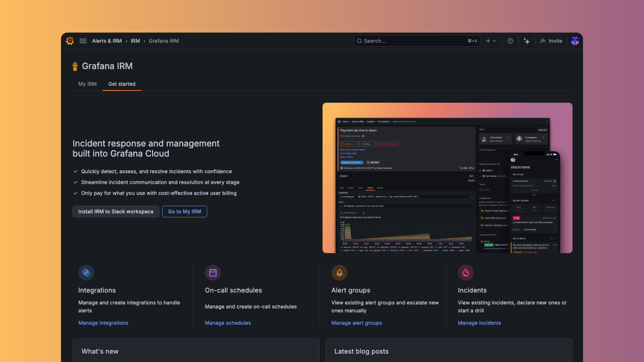Click Install IRM to Slack workspace

click(116, 212)
